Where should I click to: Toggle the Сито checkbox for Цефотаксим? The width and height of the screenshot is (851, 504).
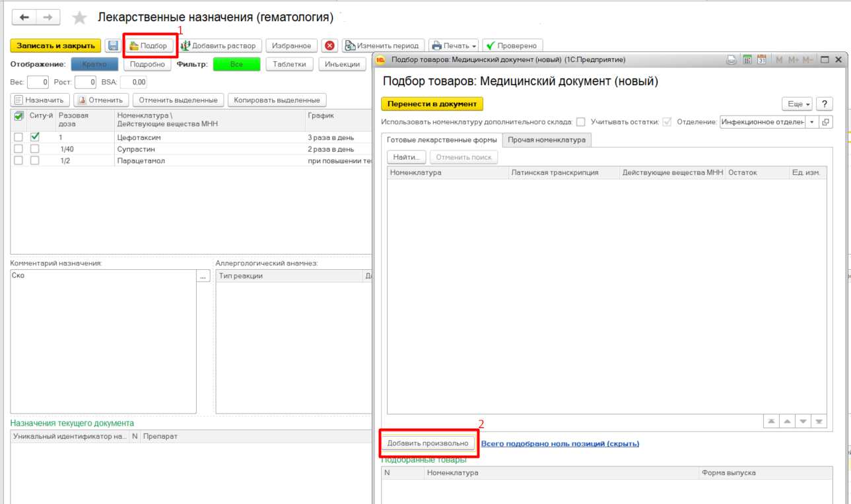(x=35, y=137)
